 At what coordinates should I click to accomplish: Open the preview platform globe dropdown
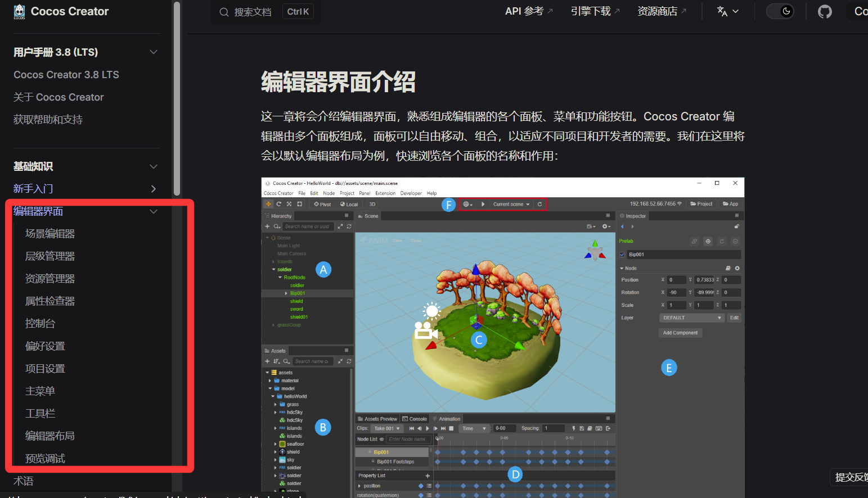tap(467, 204)
